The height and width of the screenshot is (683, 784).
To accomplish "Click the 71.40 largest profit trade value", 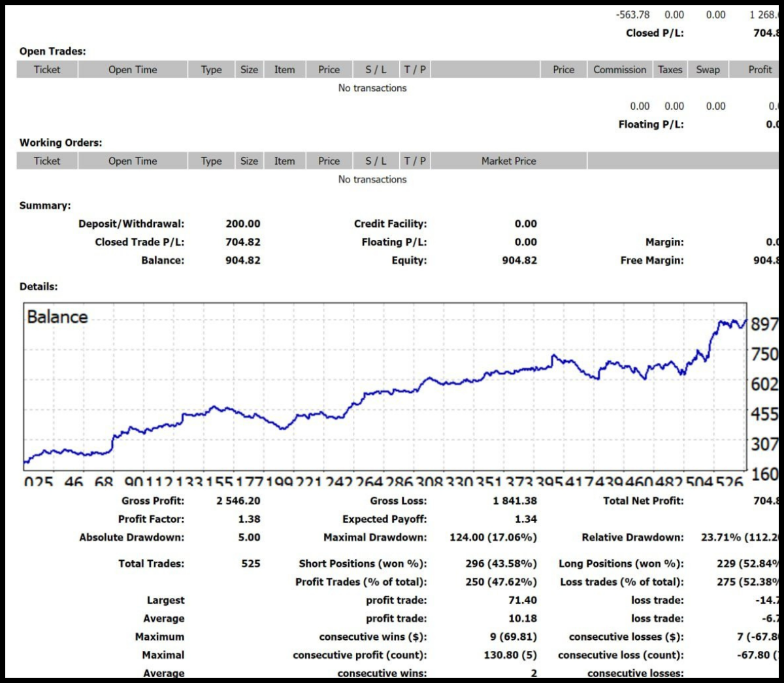I will click(523, 600).
